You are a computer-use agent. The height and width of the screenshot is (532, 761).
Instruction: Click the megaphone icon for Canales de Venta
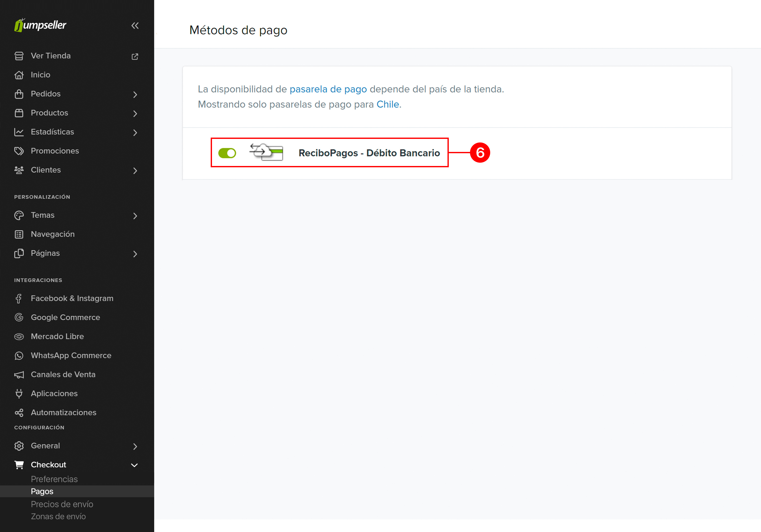19,375
